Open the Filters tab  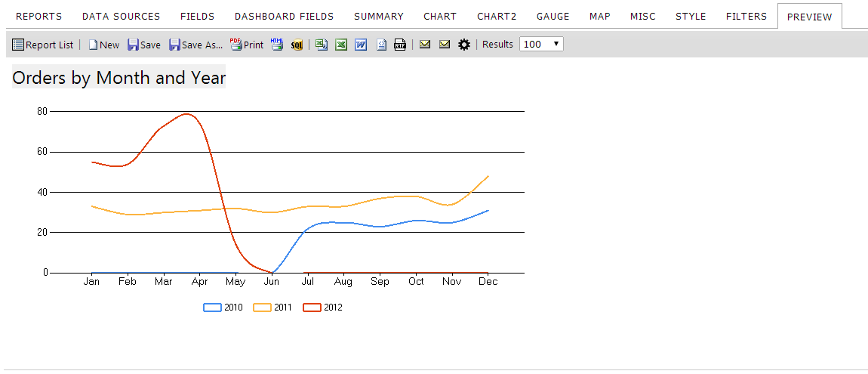click(746, 17)
